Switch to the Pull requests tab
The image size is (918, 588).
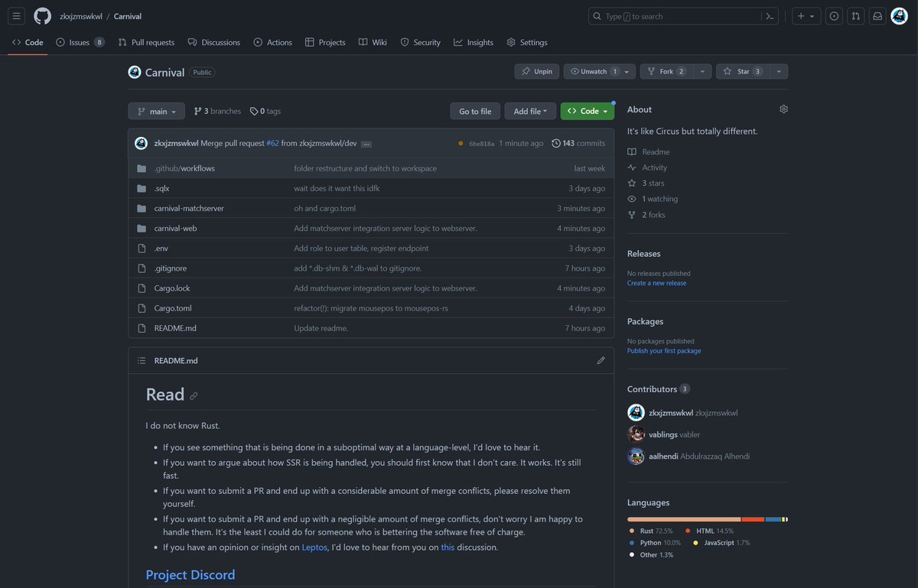click(x=146, y=42)
